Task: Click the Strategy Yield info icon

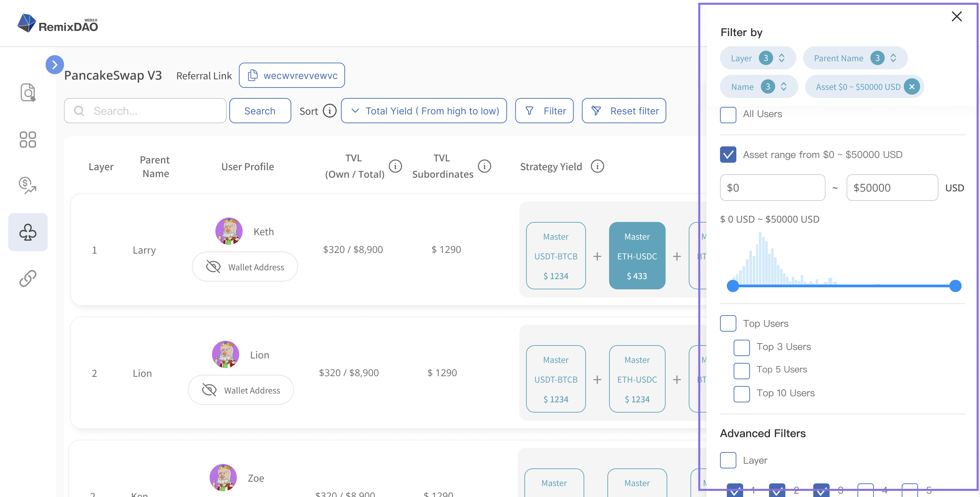Action: tap(597, 166)
